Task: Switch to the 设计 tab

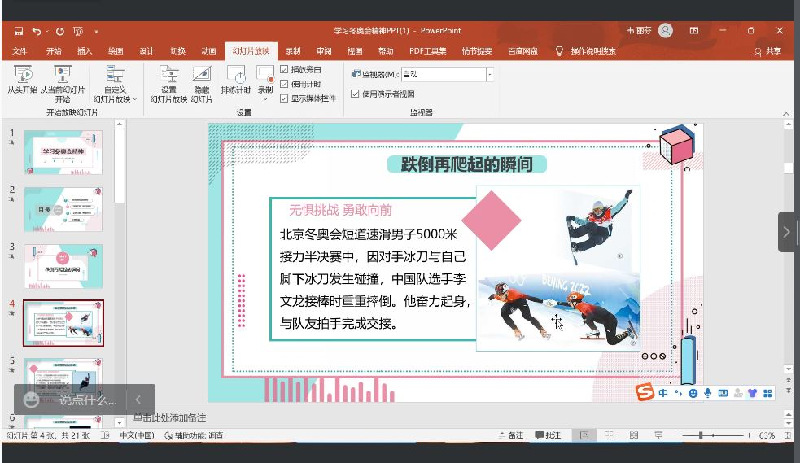Action: (146, 51)
